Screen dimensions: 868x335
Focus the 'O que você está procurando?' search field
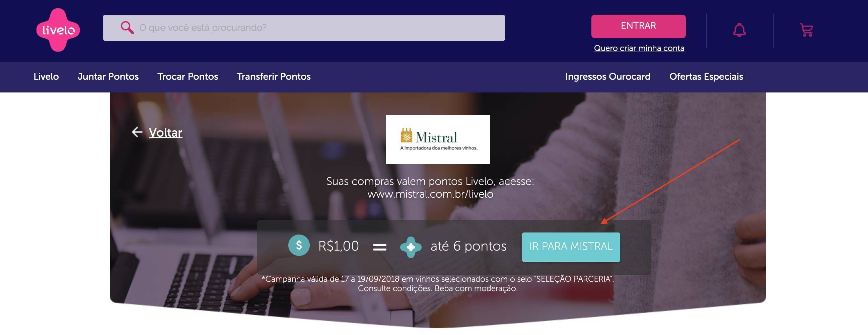click(304, 27)
